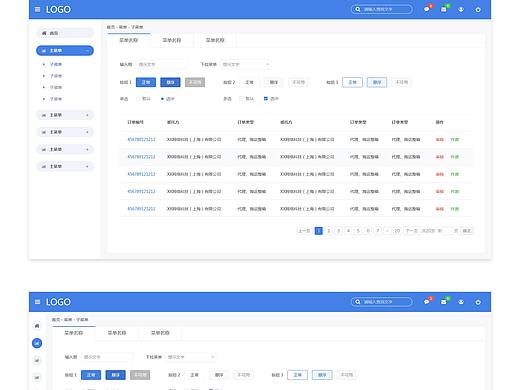Select page 5 in pagination
This screenshot has height=390, width=520.
pyautogui.click(x=358, y=231)
